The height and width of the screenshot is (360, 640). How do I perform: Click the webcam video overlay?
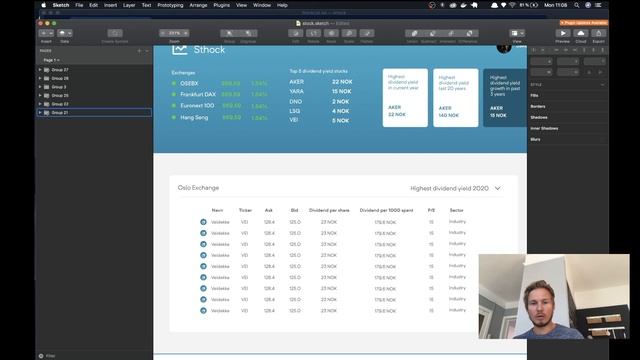[554, 297]
